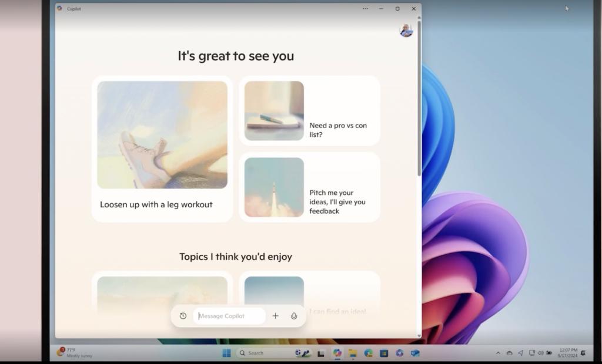Click the notebook and pen illustration
The image size is (602, 364).
274,111
